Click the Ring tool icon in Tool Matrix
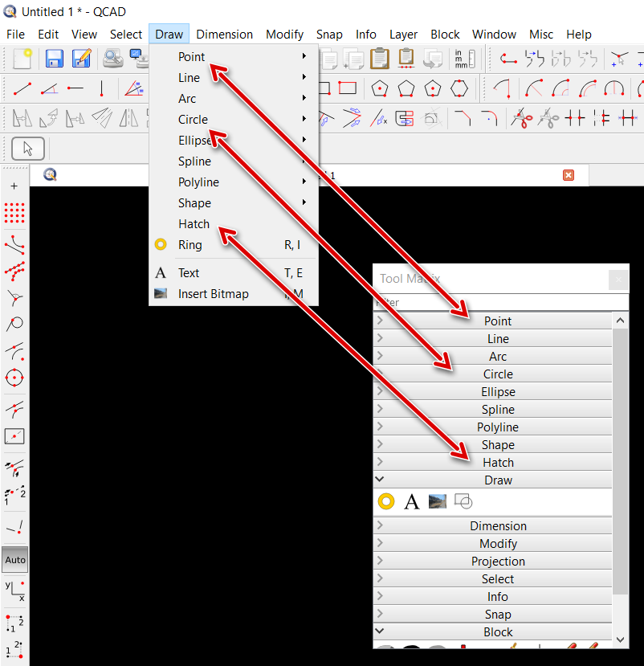 [386, 502]
